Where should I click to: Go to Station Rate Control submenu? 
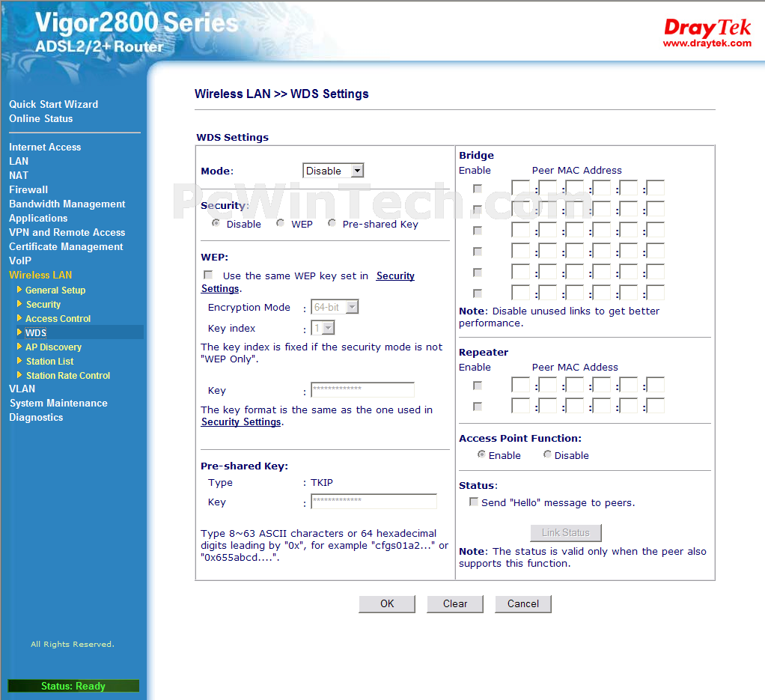[x=68, y=375]
